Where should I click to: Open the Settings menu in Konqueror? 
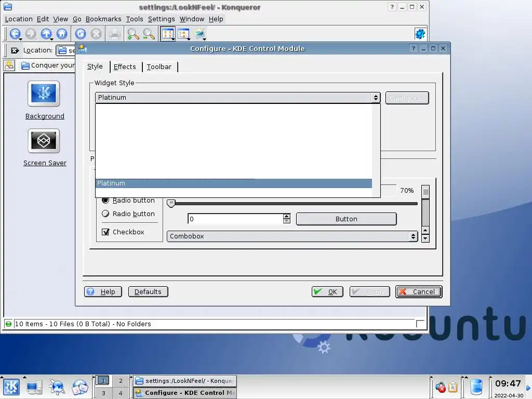coord(161,19)
